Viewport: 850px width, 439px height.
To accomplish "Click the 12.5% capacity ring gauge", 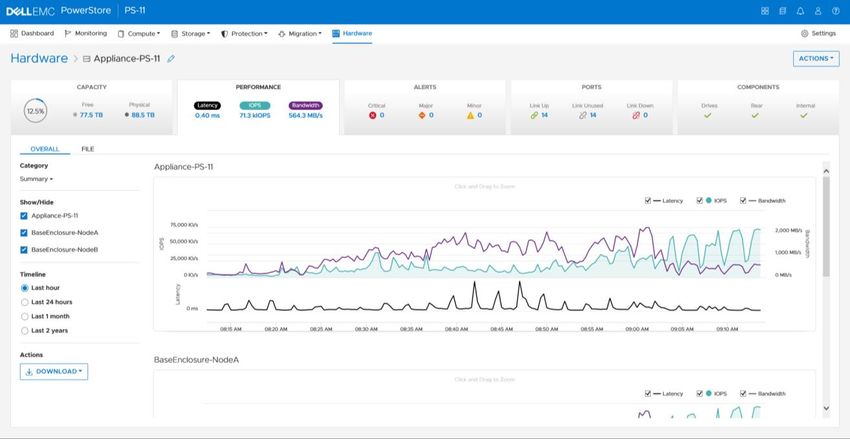I will [x=35, y=111].
